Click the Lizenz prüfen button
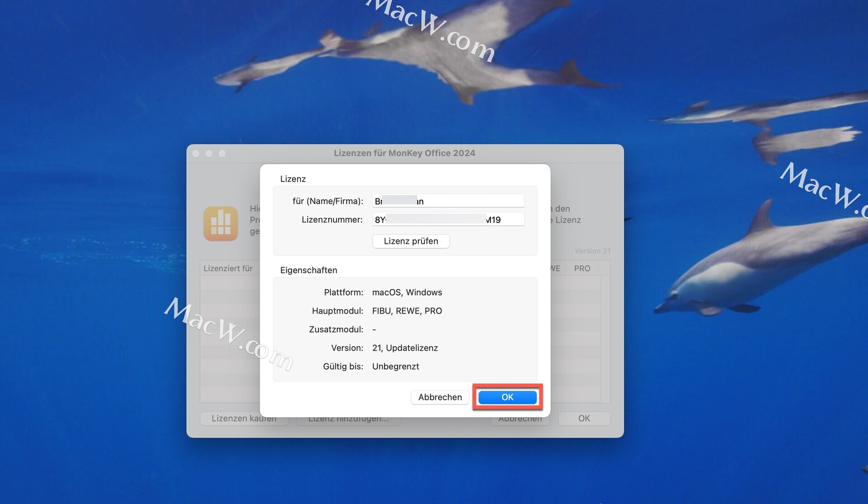The image size is (868, 504). [x=411, y=241]
